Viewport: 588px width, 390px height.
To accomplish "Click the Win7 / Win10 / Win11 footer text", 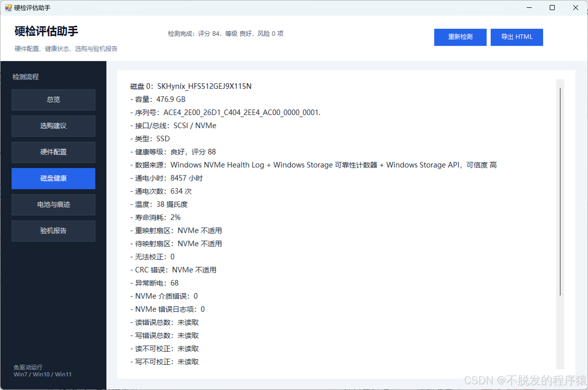I will click(x=42, y=374).
